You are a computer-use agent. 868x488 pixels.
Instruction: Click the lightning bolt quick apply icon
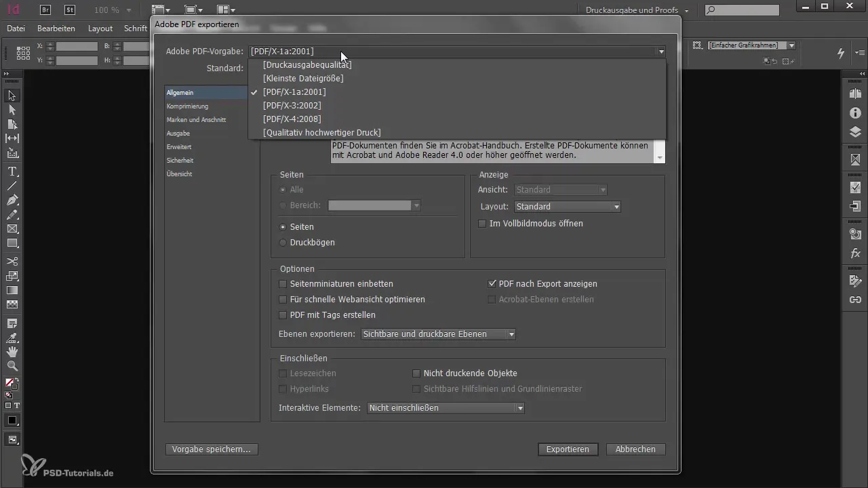[x=841, y=53]
